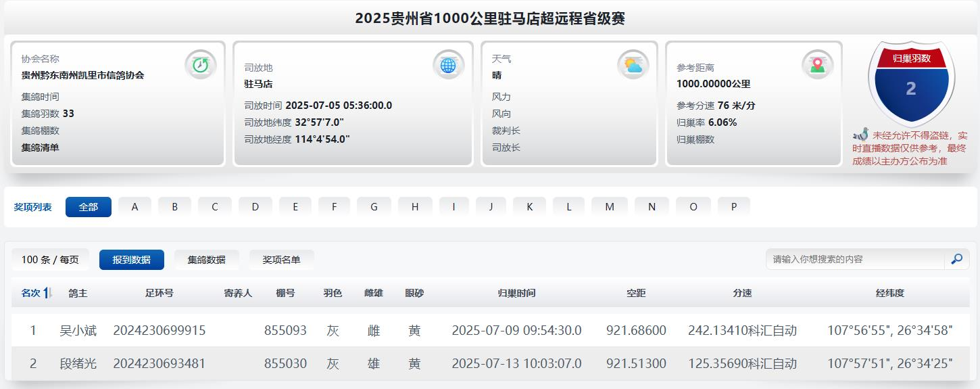Click the pigeon icon beside the warning text
Screen dimensions: 980x389
[x=860, y=135]
